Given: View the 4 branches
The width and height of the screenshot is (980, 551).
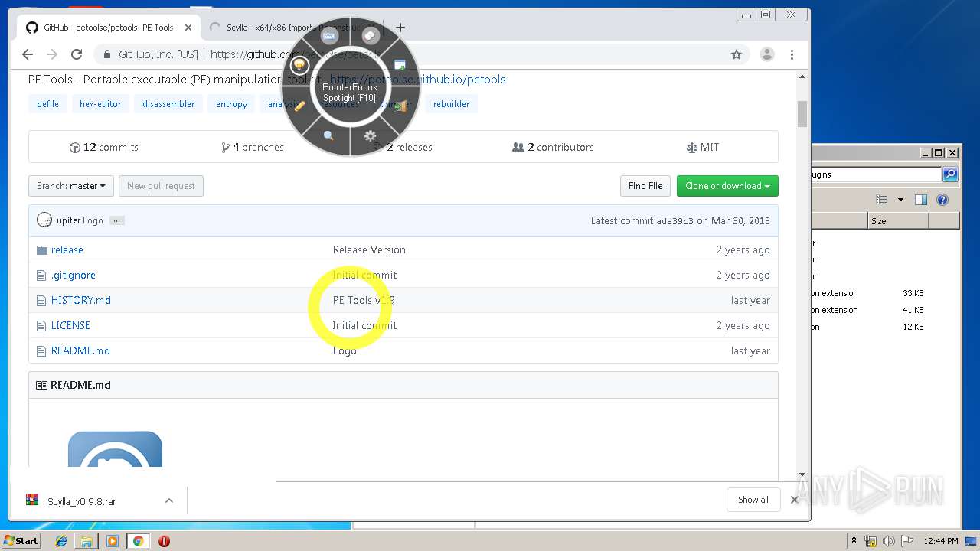Looking at the screenshot, I should tap(253, 147).
